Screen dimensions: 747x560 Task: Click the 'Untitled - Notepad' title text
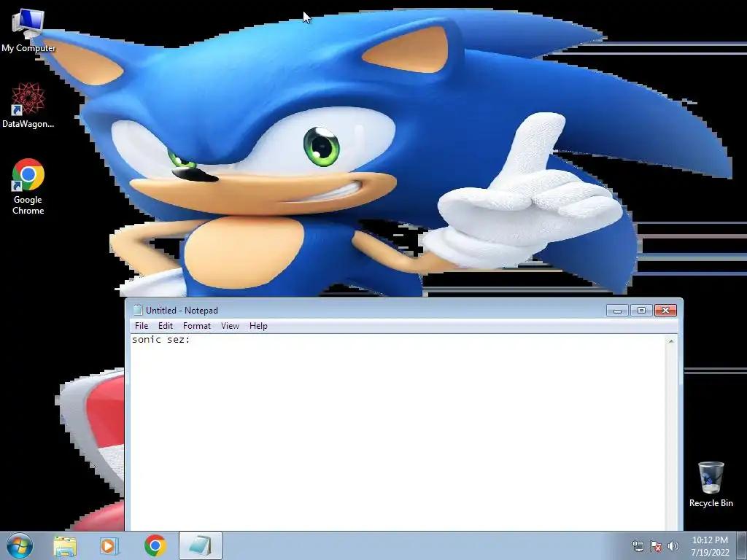182,311
